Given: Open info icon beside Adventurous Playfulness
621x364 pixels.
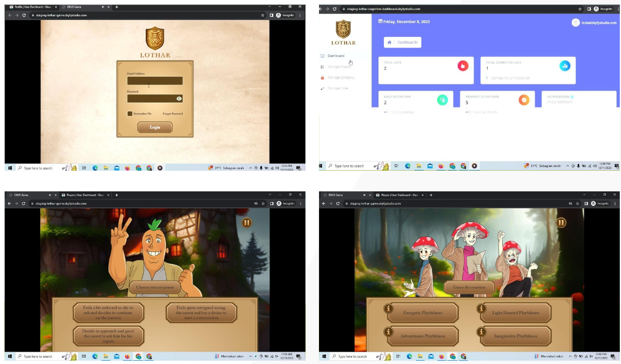Looking at the screenshot, I should (388, 331).
